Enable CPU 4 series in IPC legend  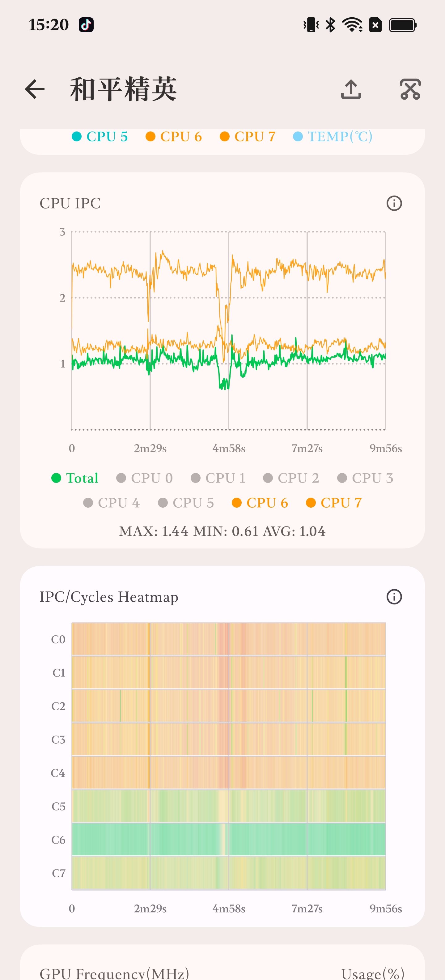click(111, 503)
